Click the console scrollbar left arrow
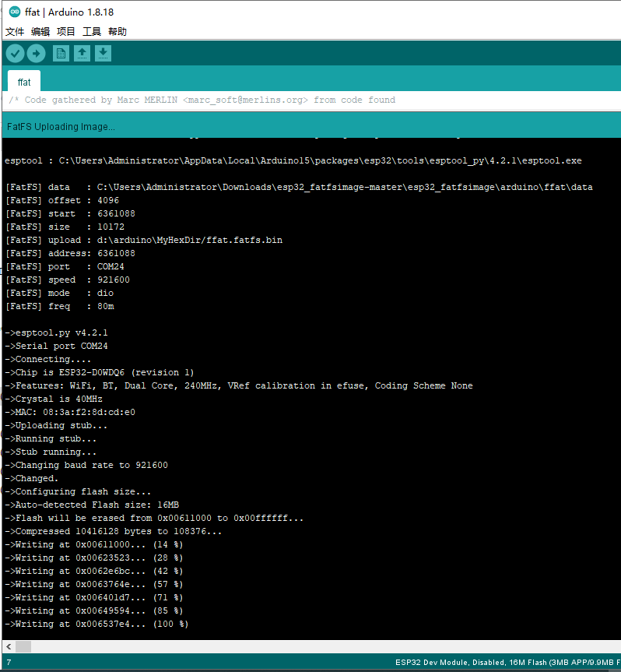Viewport: 621px width, 672px height. (x=9, y=646)
